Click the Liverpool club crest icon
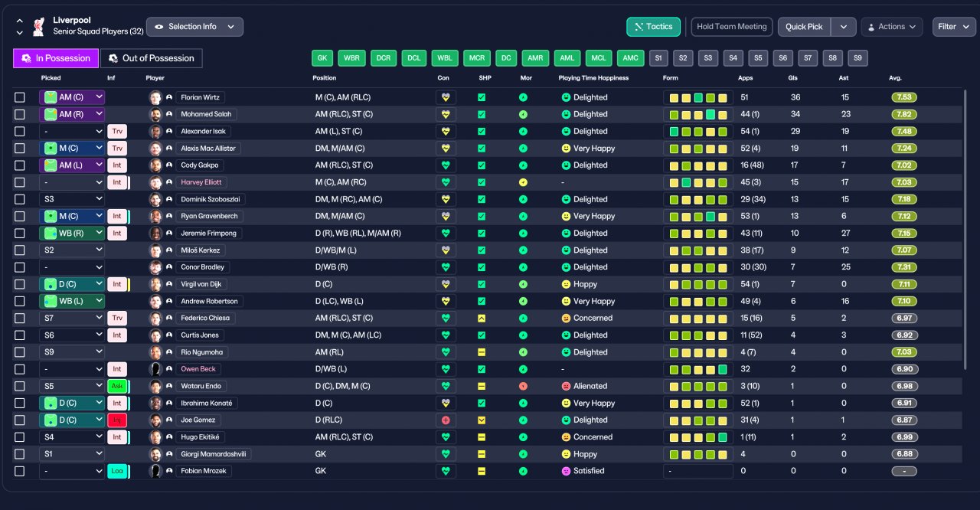 [x=38, y=27]
